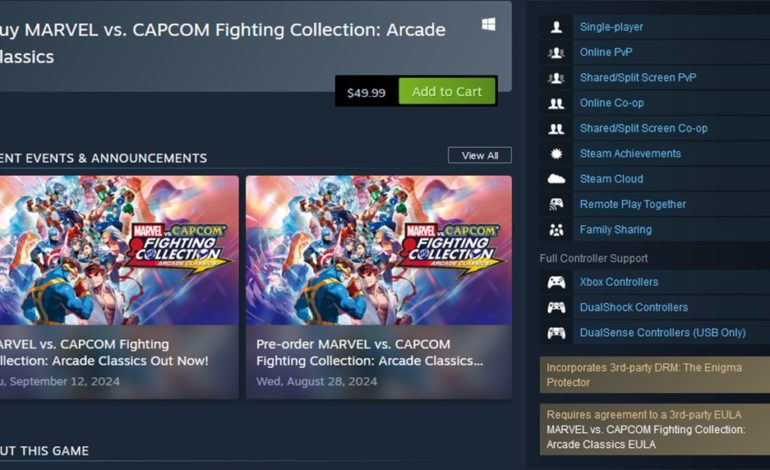Click the Remote Play Together icon
Image resolution: width=770 pixels, height=470 pixels.
[x=556, y=204]
